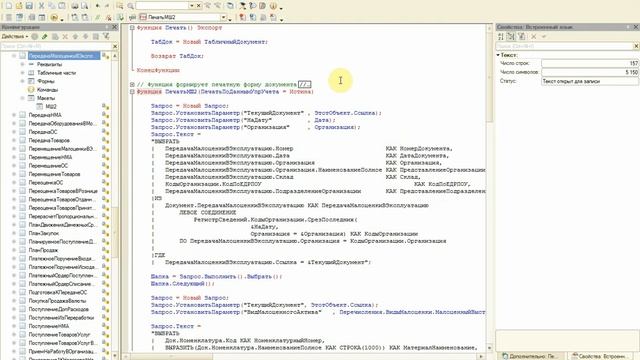The width and height of the screenshot is (640, 360).
Task: Open print preview icon
Action: (84, 6)
